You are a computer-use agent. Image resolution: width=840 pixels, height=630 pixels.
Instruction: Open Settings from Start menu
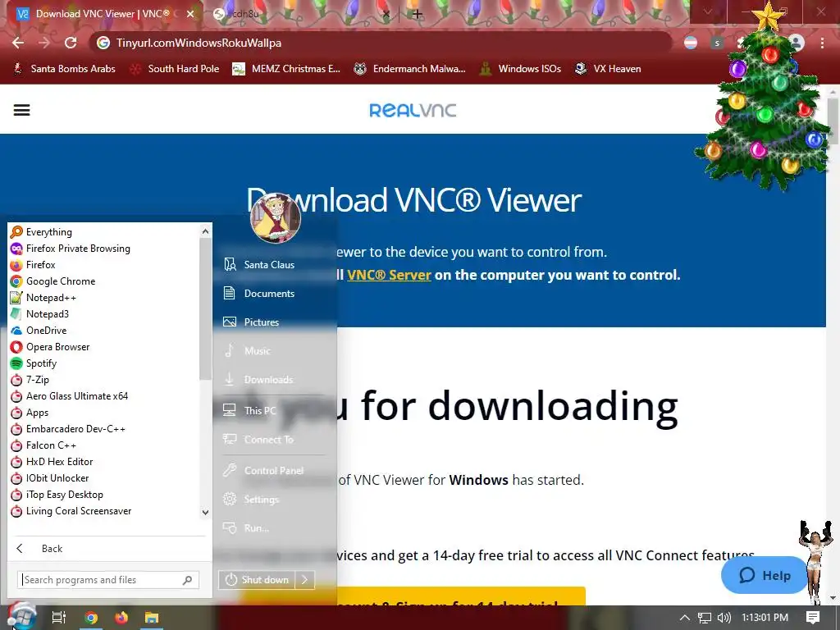pyautogui.click(x=251, y=500)
